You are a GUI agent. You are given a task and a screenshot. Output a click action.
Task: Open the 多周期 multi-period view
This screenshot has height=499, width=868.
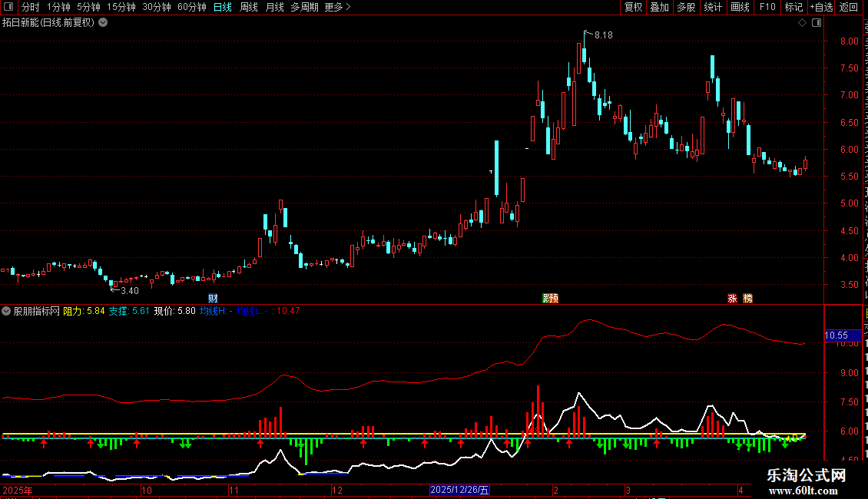[304, 7]
